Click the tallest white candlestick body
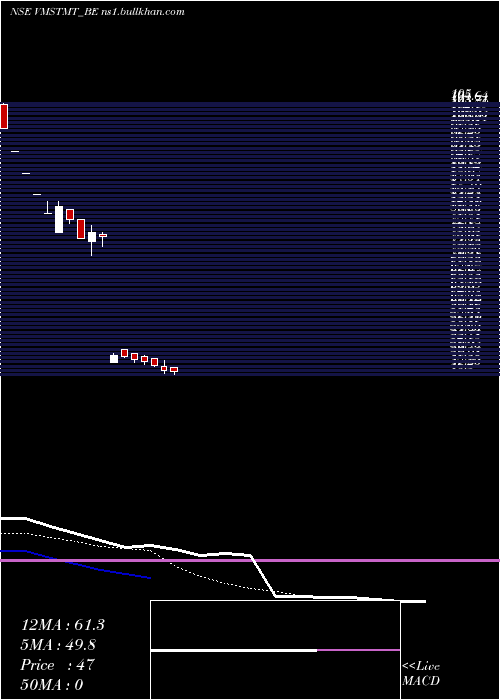500x700 pixels. tap(59, 219)
